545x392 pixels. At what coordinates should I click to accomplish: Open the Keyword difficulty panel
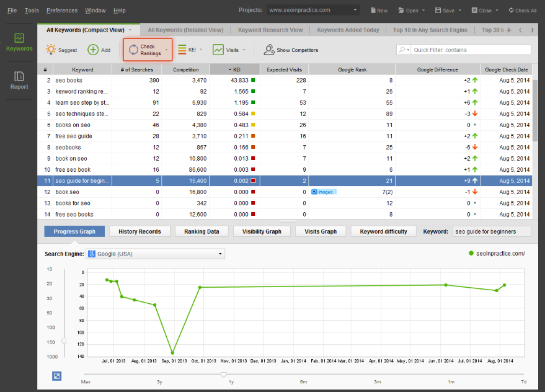(383, 231)
